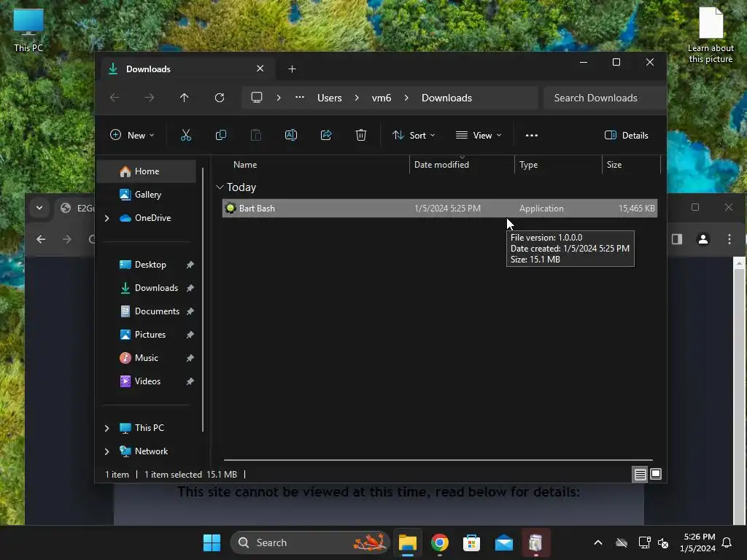
Task: Select the Bart Bash application file
Action: (440, 209)
